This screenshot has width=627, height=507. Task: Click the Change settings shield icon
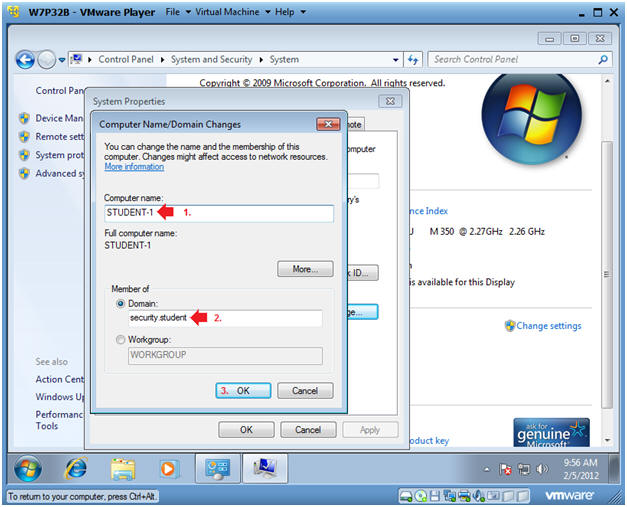tap(510, 326)
